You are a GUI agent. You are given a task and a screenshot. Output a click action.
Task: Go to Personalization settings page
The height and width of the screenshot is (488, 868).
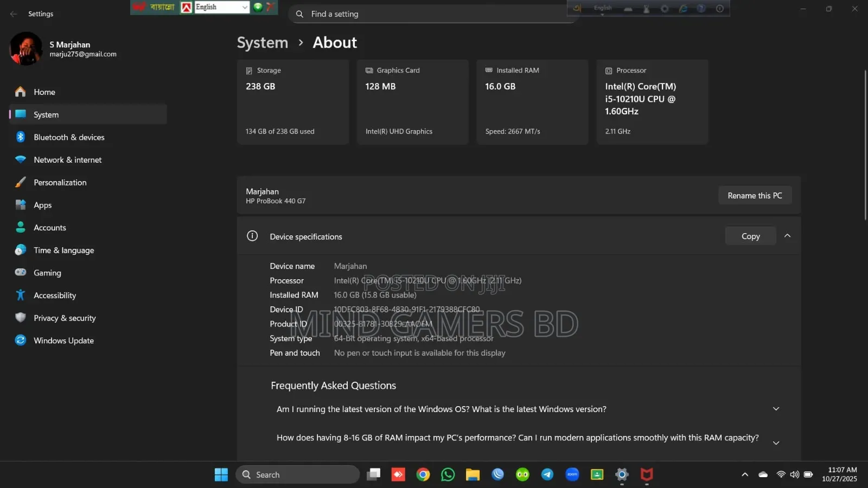point(60,183)
